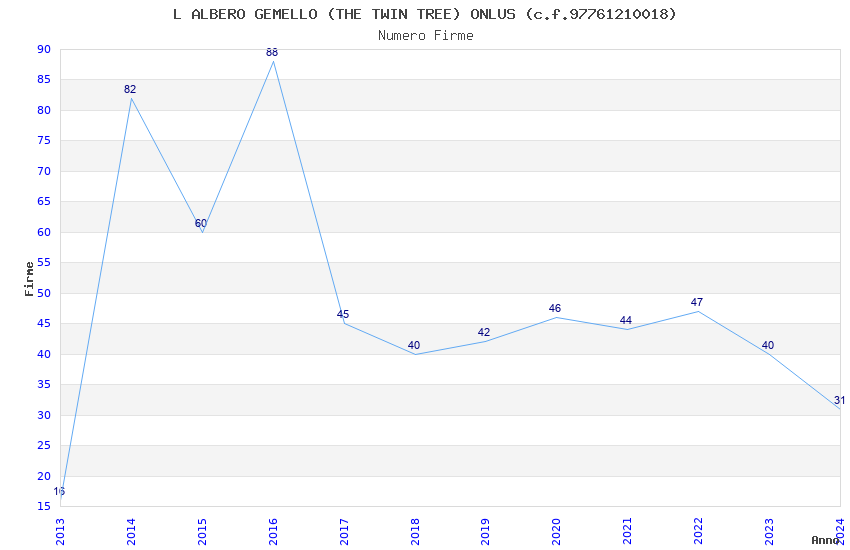Click y-axis tick value 35
This screenshot has width=850, height=550.
click(x=44, y=385)
